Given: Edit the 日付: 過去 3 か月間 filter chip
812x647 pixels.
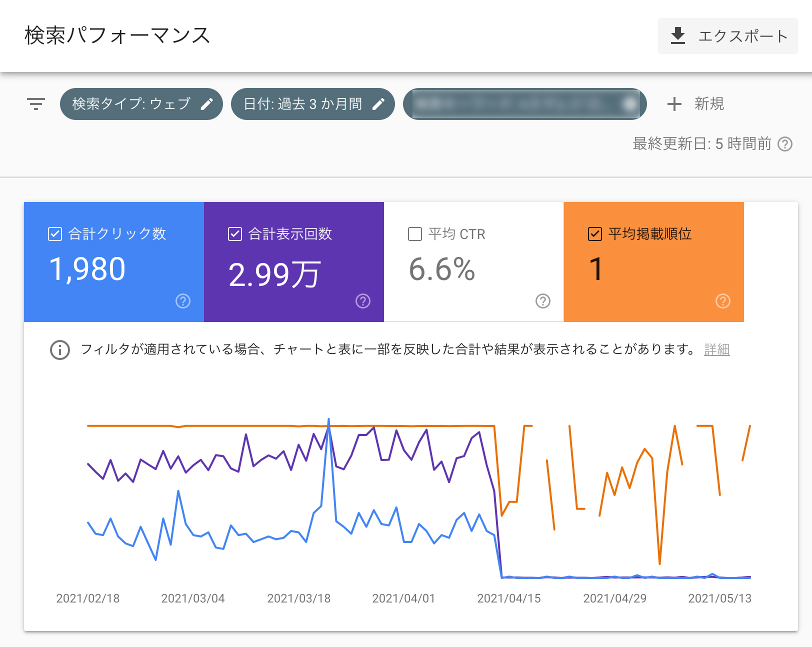Looking at the screenshot, I should 313,104.
